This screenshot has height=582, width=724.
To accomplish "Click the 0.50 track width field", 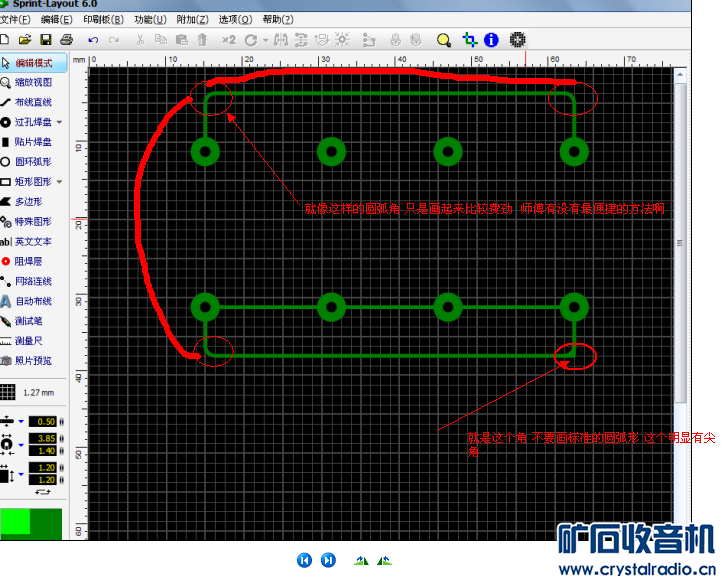I will tap(43, 422).
